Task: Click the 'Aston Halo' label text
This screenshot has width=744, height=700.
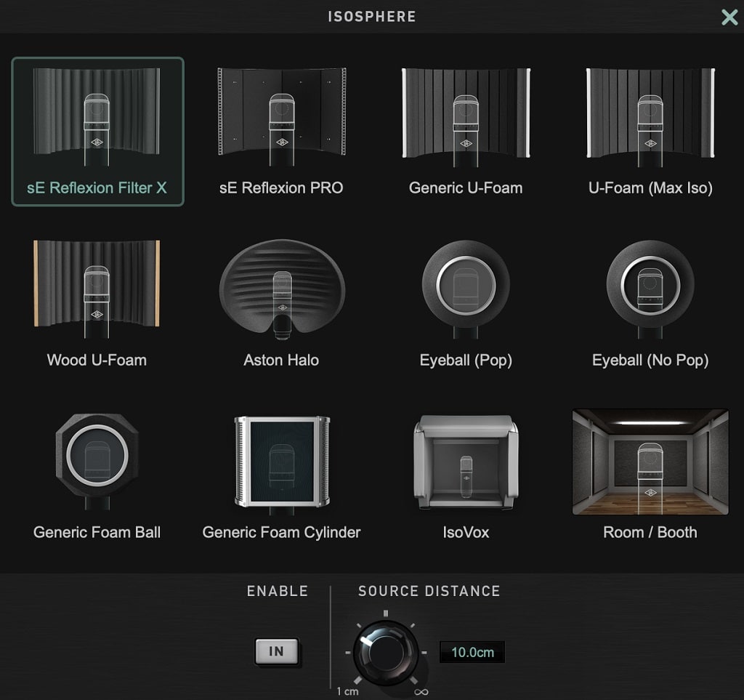Action: (281, 361)
